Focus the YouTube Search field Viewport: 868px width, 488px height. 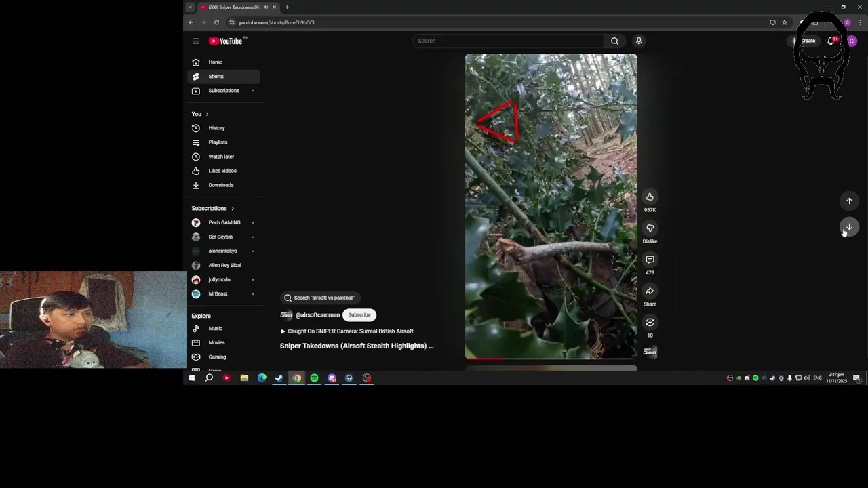tap(509, 41)
